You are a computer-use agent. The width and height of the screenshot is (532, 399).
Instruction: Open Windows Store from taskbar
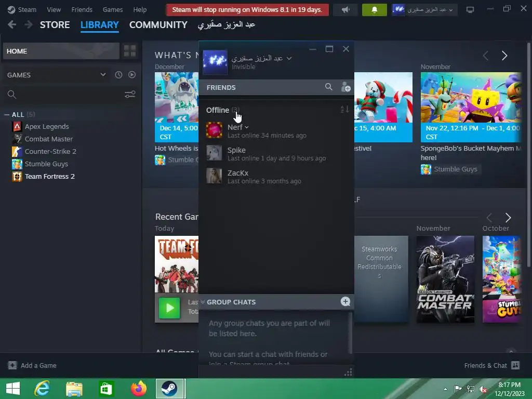pyautogui.click(x=106, y=389)
